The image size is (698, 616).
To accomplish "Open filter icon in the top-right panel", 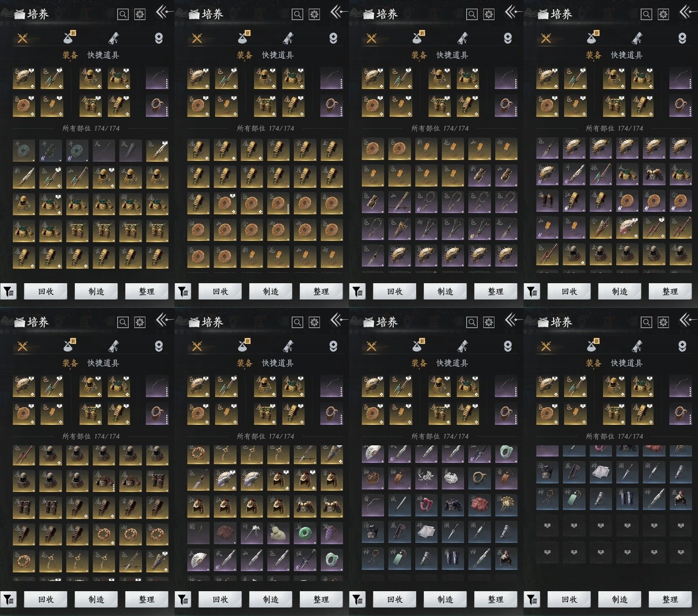I will (532, 292).
